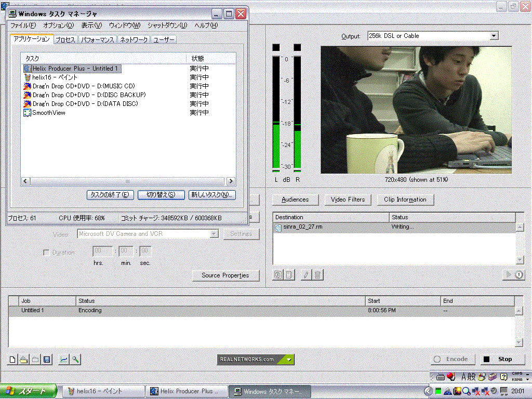Click the magnifier log viewer icon
532x399 pixels.
coord(75,360)
